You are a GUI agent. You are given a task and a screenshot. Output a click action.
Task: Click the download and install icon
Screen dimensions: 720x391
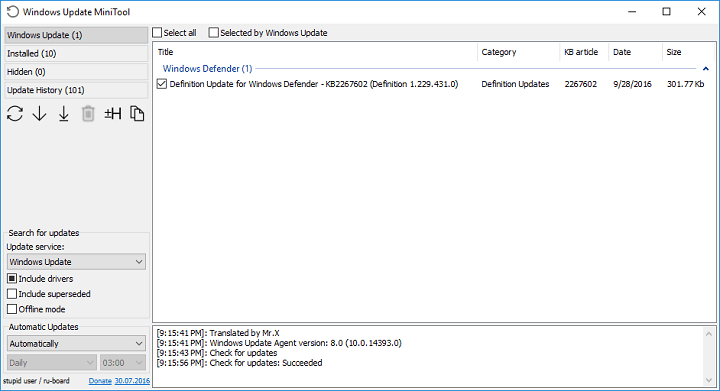pyautogui.click(x=64, y=113)
